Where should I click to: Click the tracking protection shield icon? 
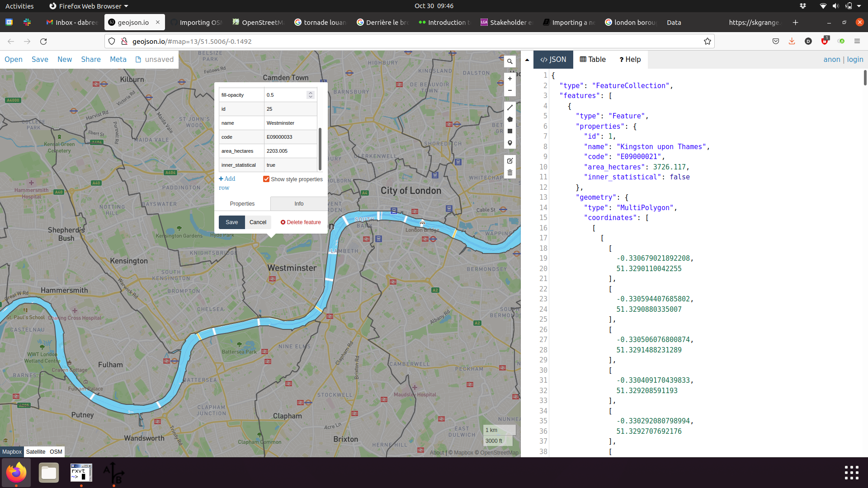tap(112, 41)
